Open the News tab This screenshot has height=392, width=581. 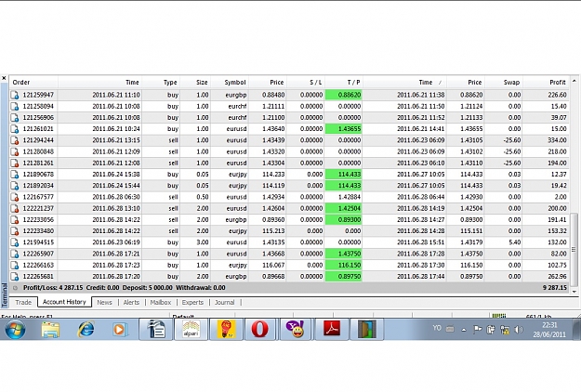pyautogui.click(x=104, y=303)
